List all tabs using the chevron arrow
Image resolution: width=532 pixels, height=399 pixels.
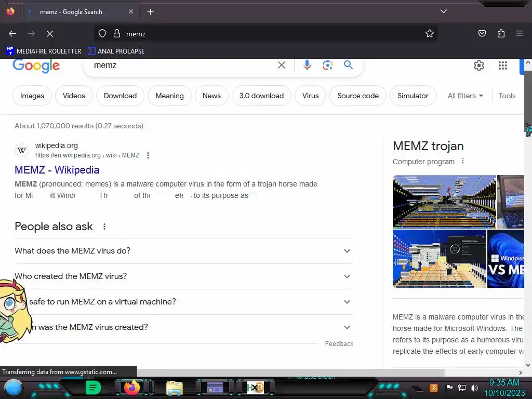pyautogui.click(x=444, y=11)
